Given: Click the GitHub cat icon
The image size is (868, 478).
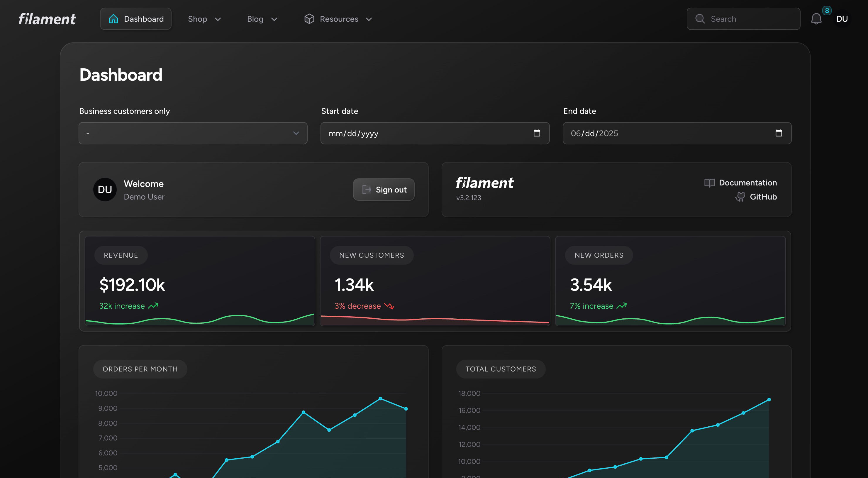Looking at the screenshot, I should [x=740, y=197].
